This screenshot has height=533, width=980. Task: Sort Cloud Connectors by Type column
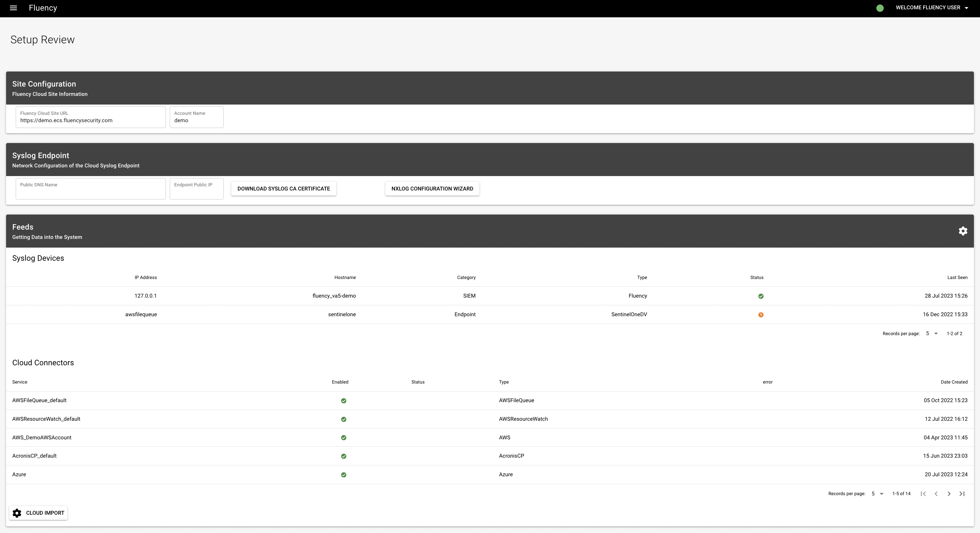coord(504,382)
